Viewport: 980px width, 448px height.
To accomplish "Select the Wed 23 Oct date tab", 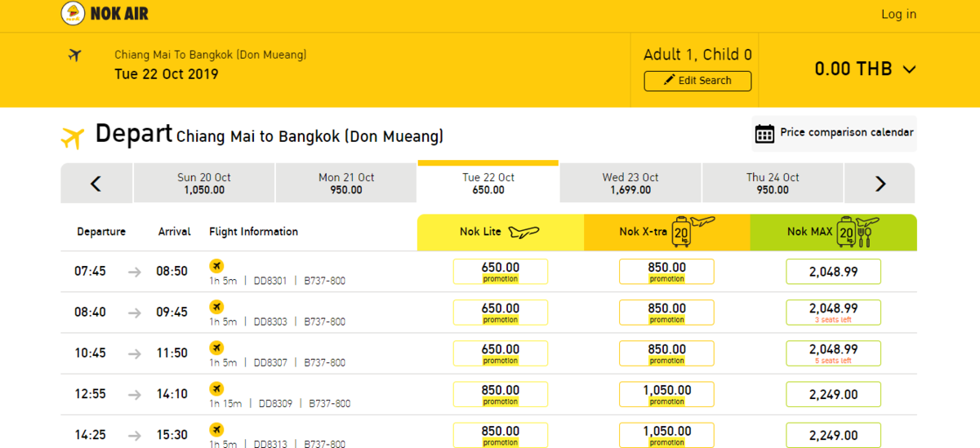I will point(630,184).
